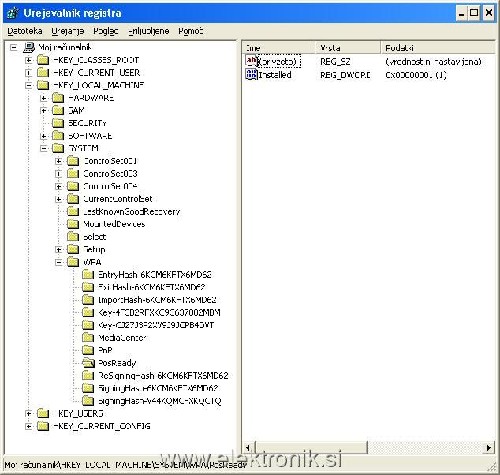The width and height of the screenshot is (500, 475).
Task: Click the default string value icon
Action: (x=251, y=61)
